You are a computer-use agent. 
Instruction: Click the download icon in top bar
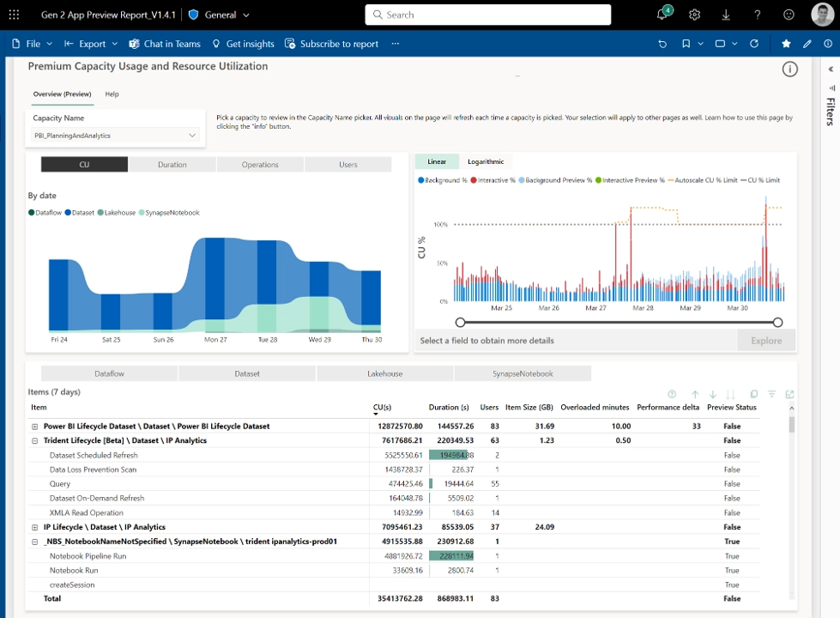tap(725, 15)
